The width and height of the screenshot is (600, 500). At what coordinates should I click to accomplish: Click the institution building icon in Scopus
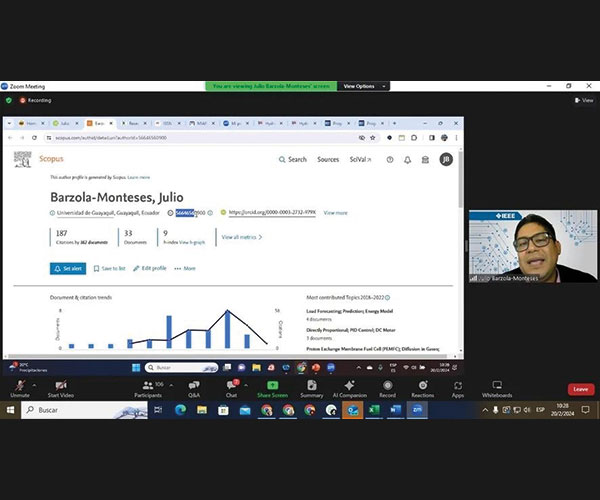(425, 160)
